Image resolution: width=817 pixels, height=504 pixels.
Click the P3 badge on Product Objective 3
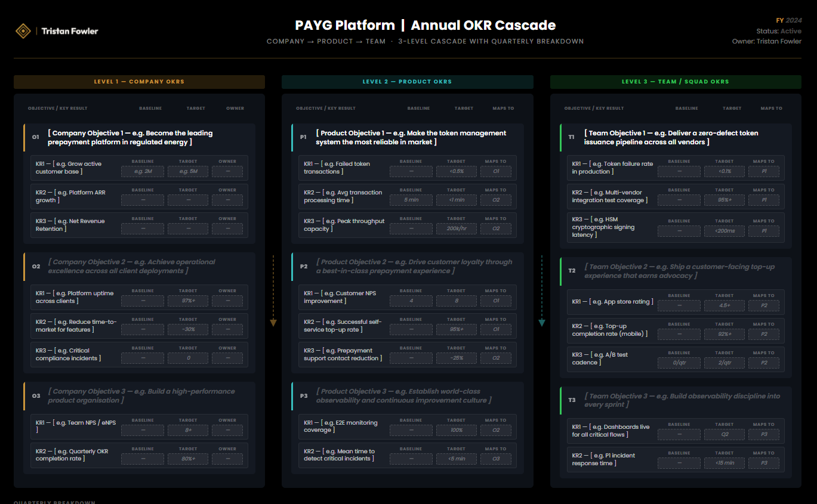pyautogui.click(x=304, y=395)
